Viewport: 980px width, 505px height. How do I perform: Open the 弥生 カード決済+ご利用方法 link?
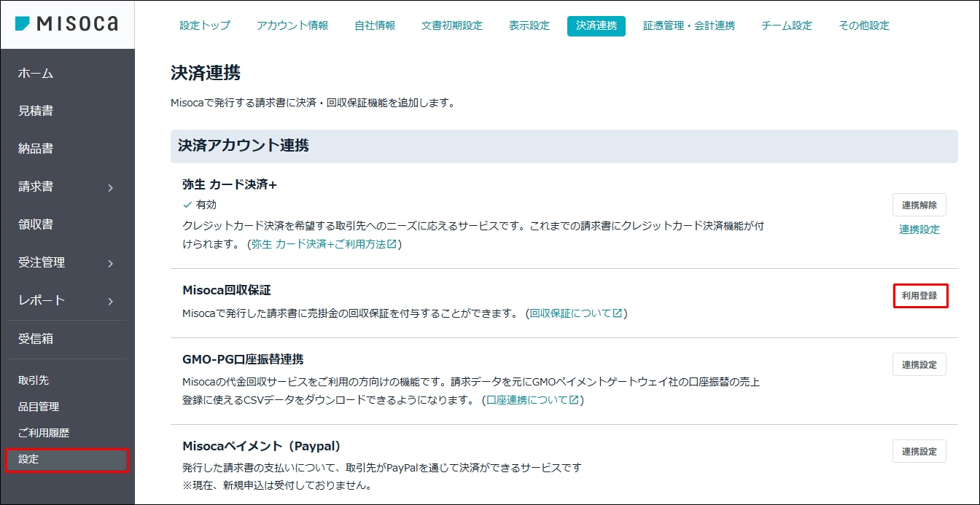pos(319,245)
